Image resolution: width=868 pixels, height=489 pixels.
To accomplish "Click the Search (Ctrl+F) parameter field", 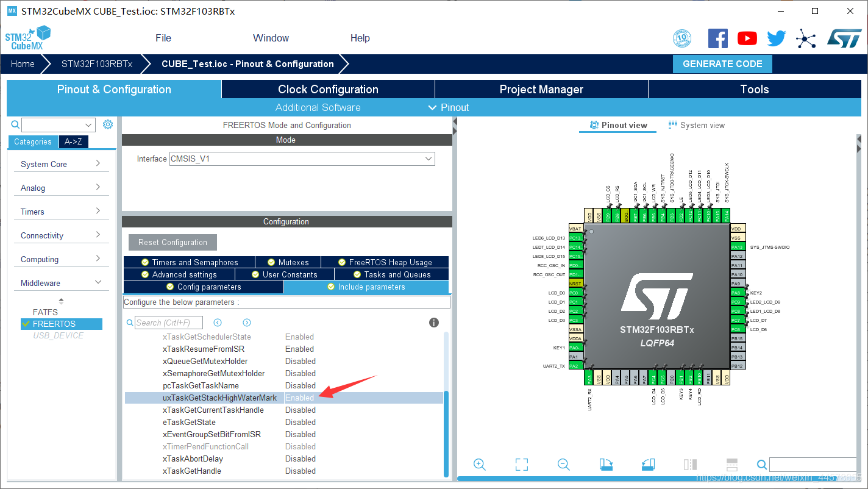I will click(169, 323).
